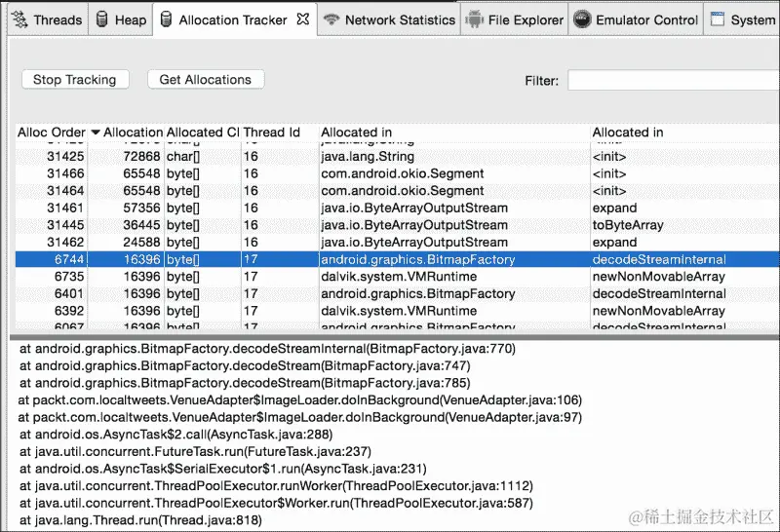
Task: Click the Get Allocations button
Action: pos(206,80)
